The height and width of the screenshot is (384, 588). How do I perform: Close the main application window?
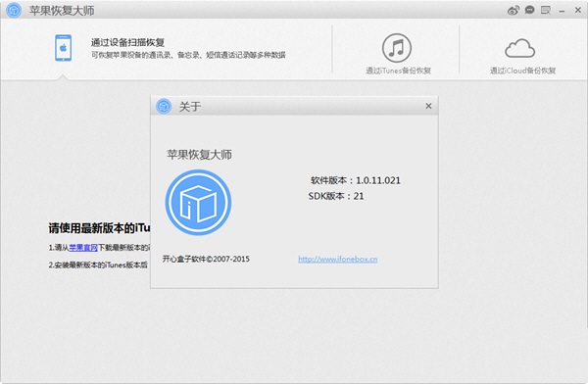[578, 10]
